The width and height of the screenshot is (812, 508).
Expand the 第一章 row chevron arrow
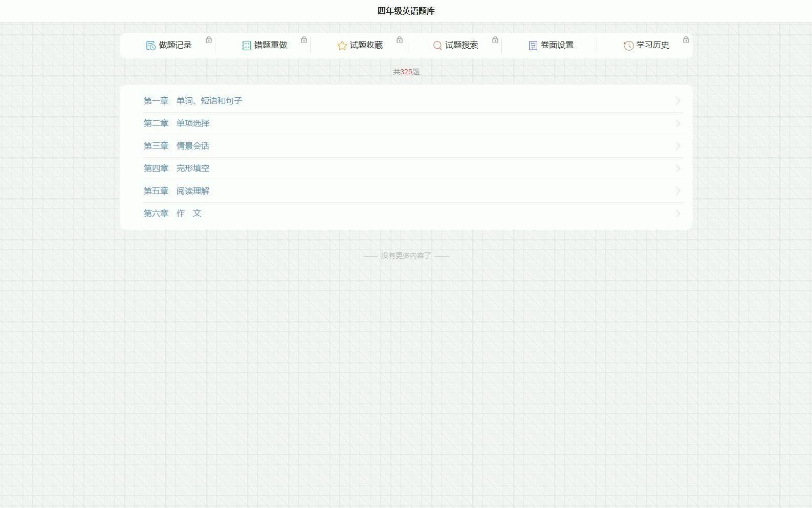pos(678,101)
